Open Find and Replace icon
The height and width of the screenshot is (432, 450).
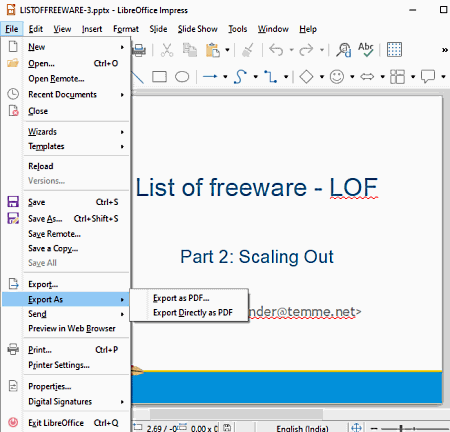click(x=344, y=50)
